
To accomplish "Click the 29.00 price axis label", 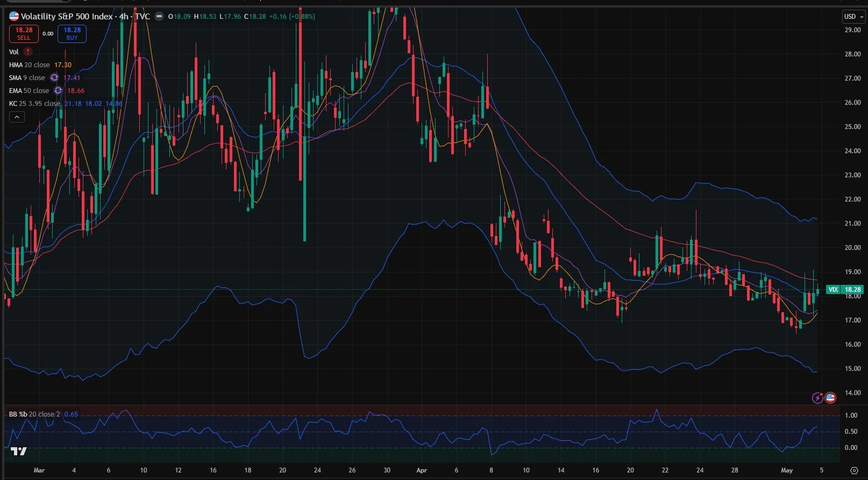I will pyautogui.click(x=852, y=30).
